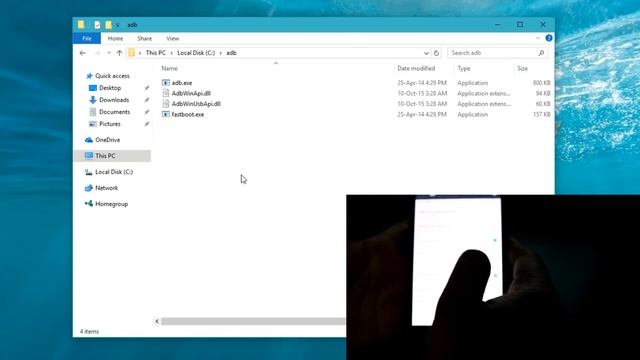
Task: Click Local Disk (C:) in address breadcrumb
Action: click(196, 53)
